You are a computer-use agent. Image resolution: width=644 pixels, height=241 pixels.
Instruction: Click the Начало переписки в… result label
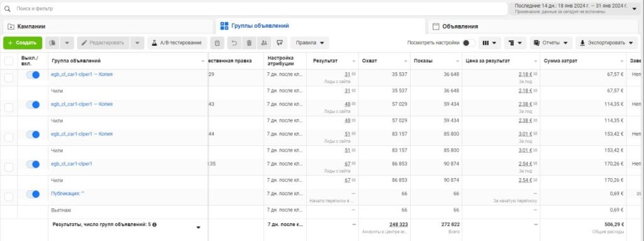pyautogui.click(x=331, y=201)
